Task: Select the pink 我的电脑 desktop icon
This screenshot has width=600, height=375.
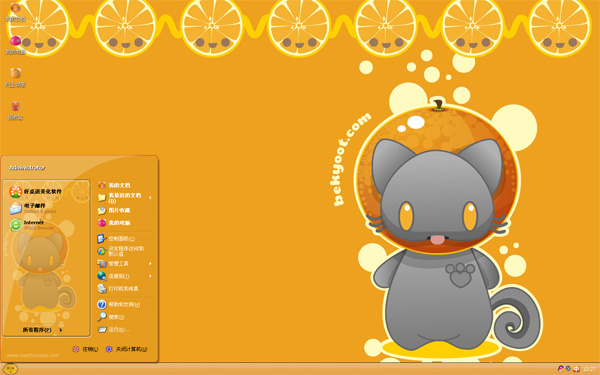Action: click(x=15, y=45)
